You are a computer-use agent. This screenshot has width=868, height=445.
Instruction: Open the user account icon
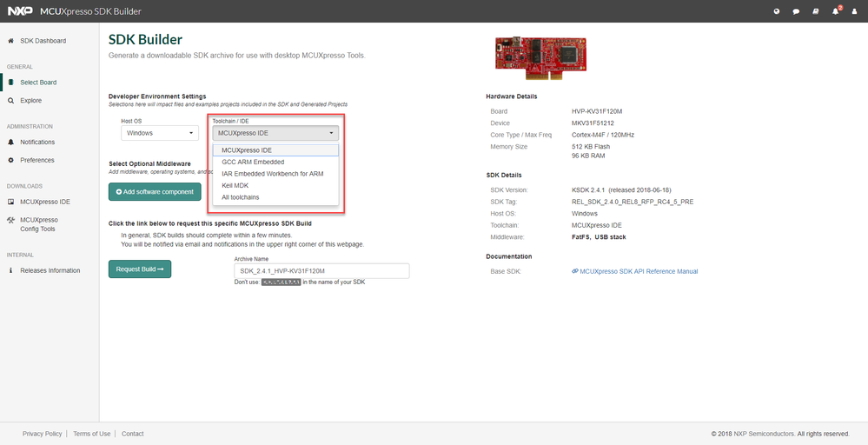pyautogui.click(x=854, y=11)
